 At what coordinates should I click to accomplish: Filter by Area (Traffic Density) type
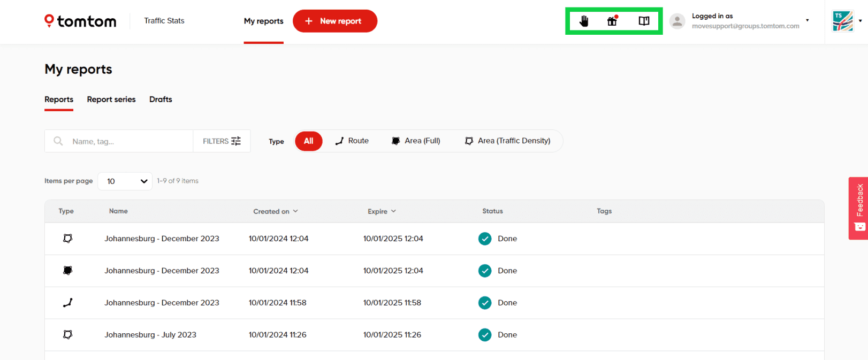click(507, 141)
